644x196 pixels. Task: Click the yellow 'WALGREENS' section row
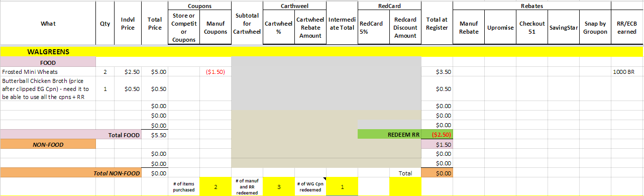point(321,52)
